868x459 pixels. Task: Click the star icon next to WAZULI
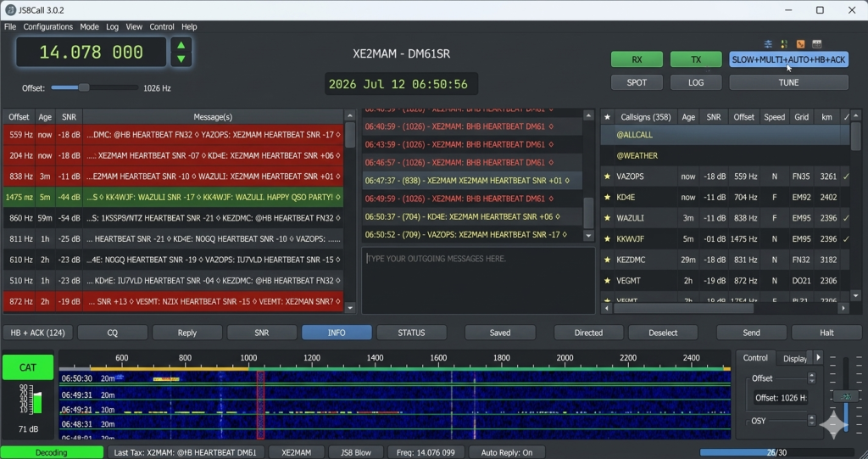coord(607,218)
